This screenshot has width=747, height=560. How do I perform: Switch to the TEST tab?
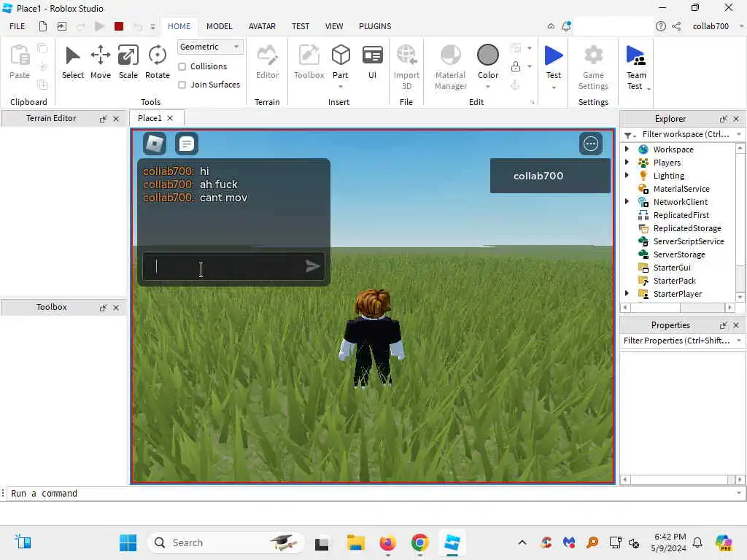(301, 26)
